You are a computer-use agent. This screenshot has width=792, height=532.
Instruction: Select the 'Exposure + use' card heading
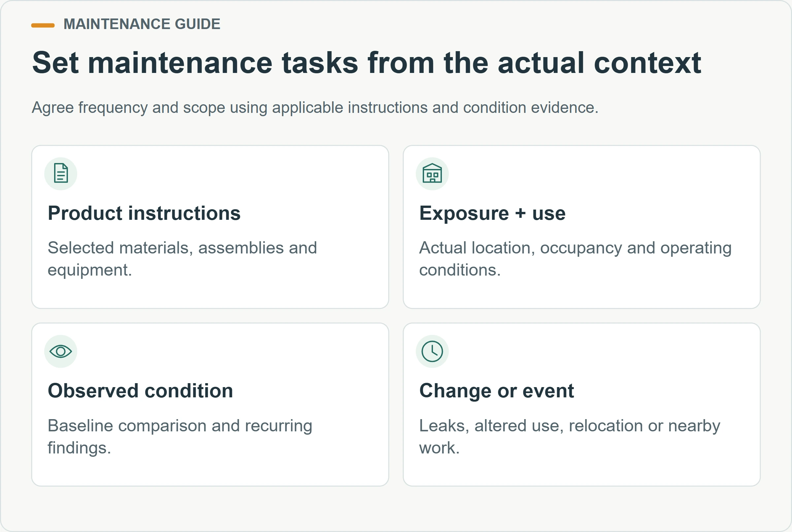tap(492, 214)
